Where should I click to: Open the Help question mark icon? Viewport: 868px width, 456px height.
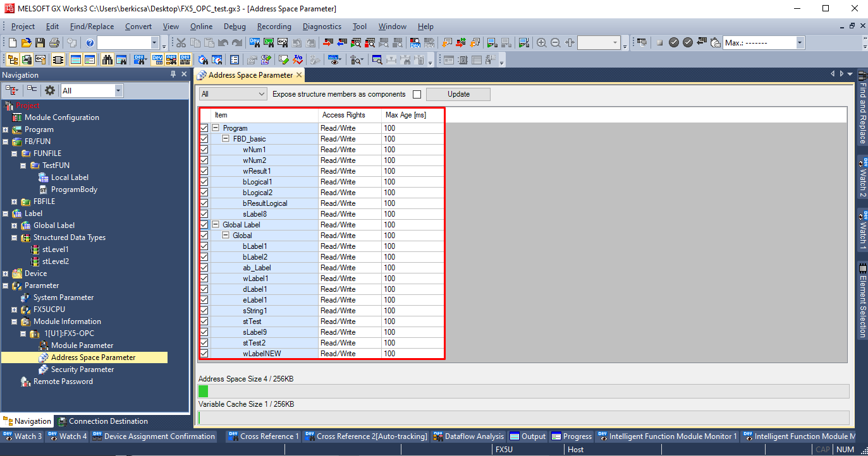click(90, 42)
